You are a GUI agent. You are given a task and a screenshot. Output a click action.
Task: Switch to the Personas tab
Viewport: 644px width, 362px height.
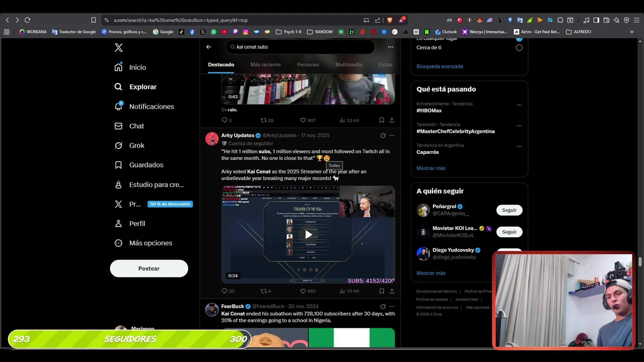click(308, 64)
